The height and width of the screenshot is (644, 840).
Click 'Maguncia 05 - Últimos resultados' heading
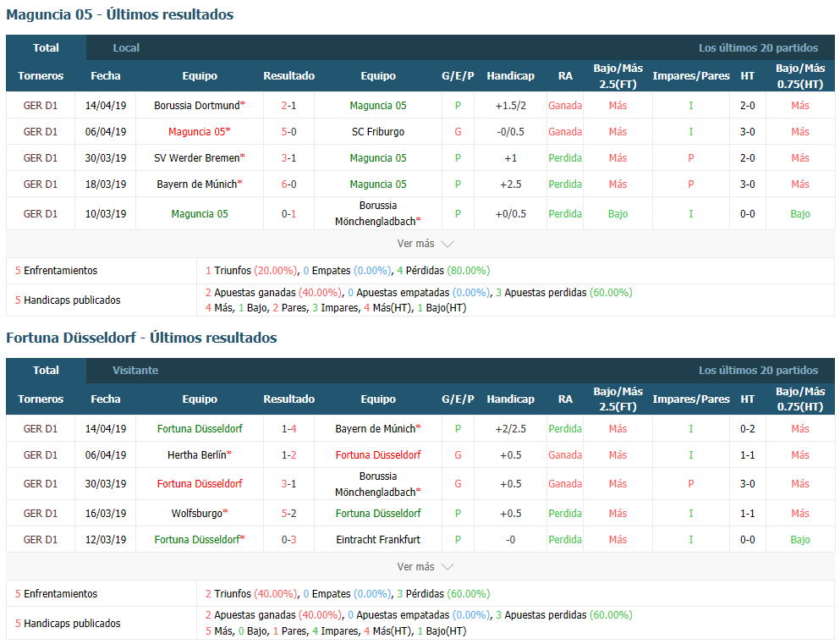[120, 14]
